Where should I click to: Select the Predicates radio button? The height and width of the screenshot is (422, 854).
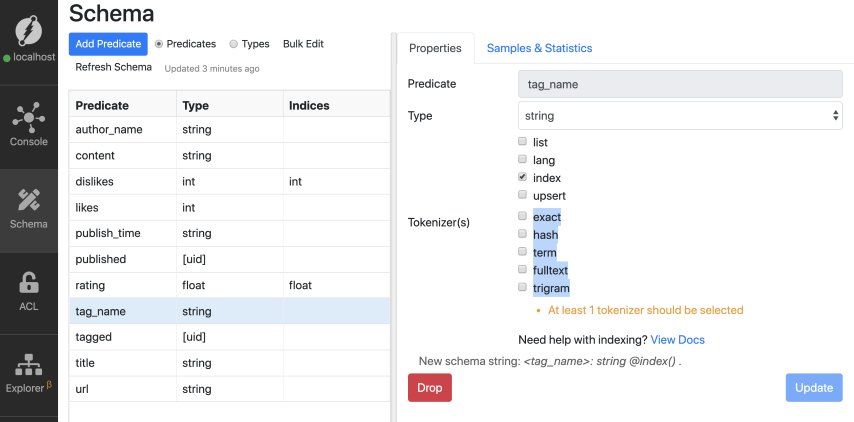(x=159, y=44)
